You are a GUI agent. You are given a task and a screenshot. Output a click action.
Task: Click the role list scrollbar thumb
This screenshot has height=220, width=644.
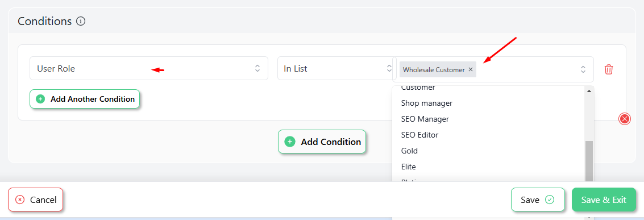589,161
